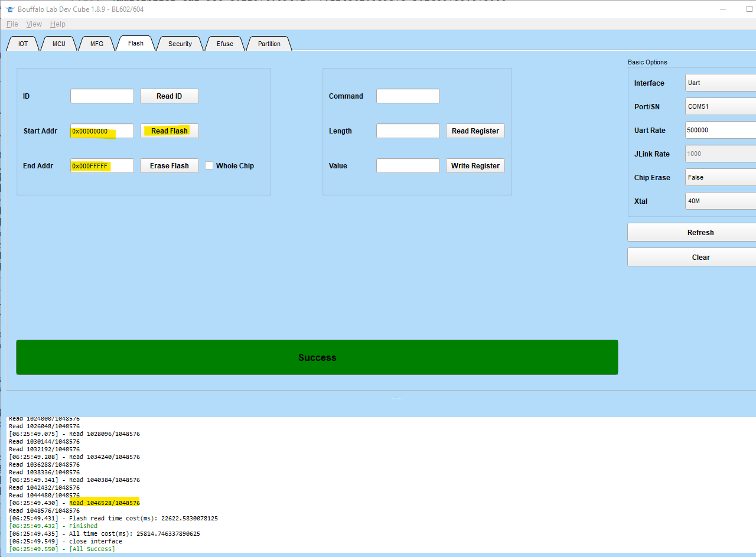
Task: Click the green Success progress bar
Action: (x=317, y=357)
